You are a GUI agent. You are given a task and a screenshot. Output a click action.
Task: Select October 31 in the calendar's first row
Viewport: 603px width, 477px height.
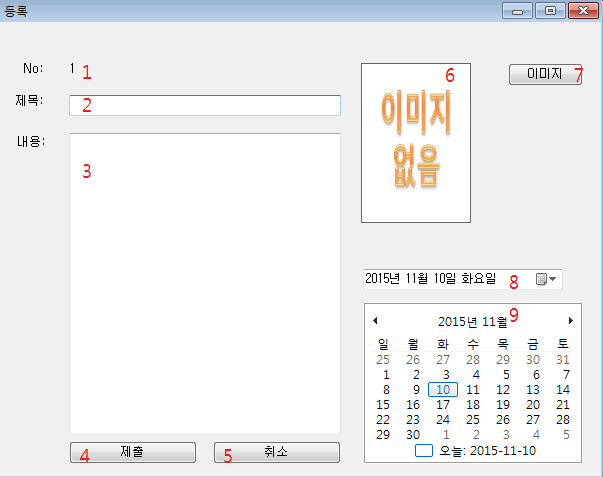(563, 359)
